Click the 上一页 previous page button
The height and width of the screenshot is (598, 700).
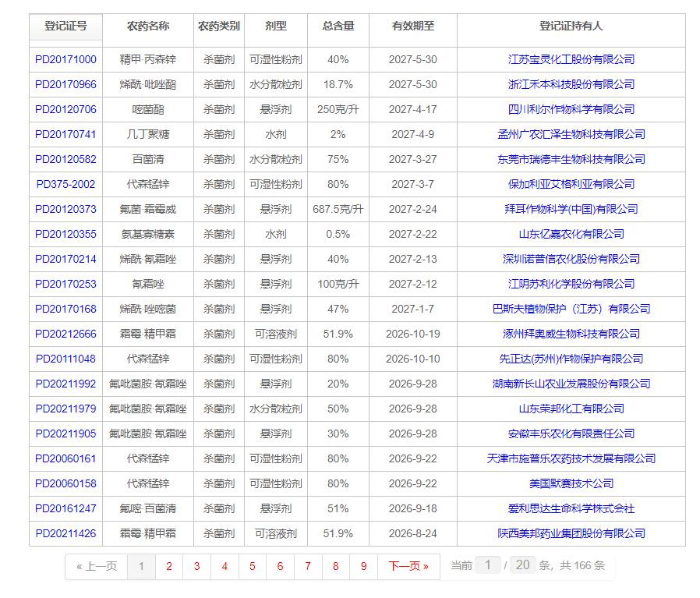tap(97, 567)
